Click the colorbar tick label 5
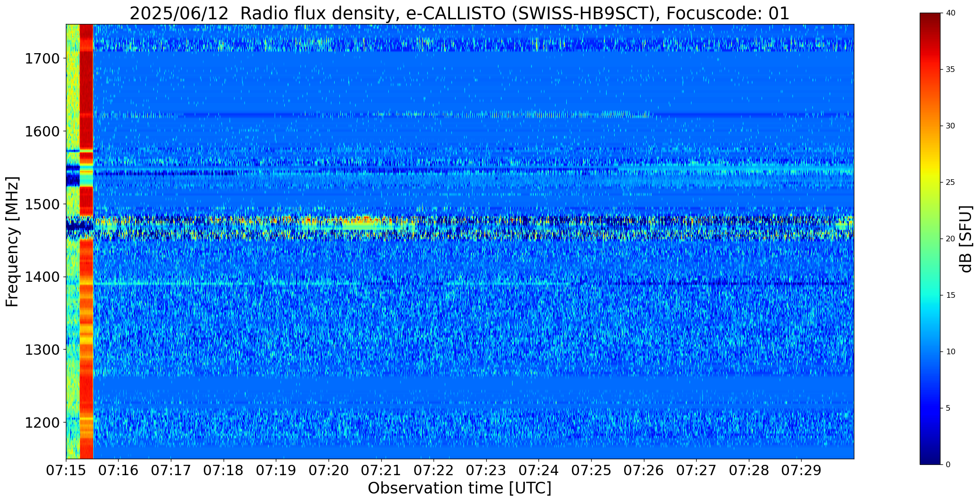 point(948,408)
